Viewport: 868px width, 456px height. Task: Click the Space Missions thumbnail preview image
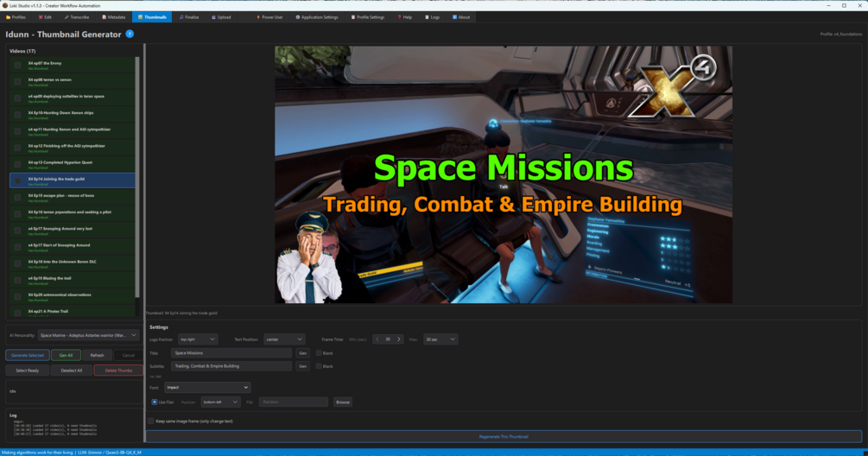504,174
